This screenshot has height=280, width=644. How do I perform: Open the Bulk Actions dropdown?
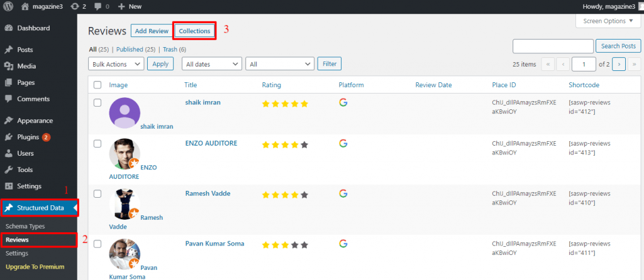(x=116, y=64)
